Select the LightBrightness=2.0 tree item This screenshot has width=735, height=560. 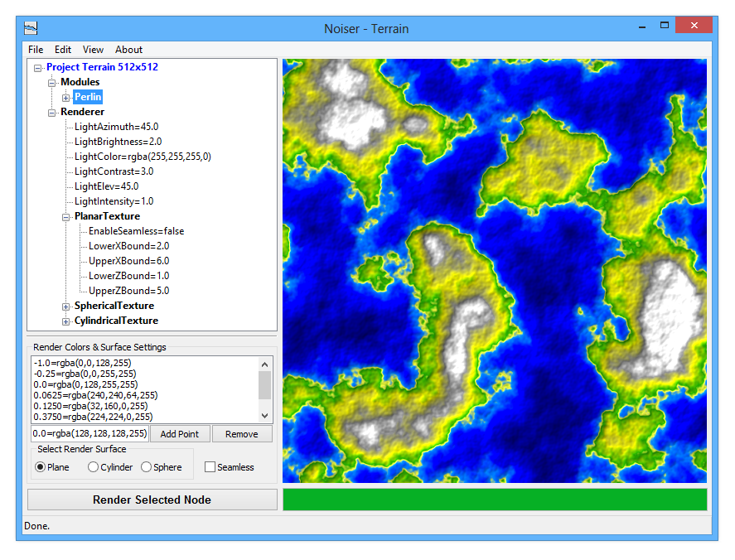[118, 142]
